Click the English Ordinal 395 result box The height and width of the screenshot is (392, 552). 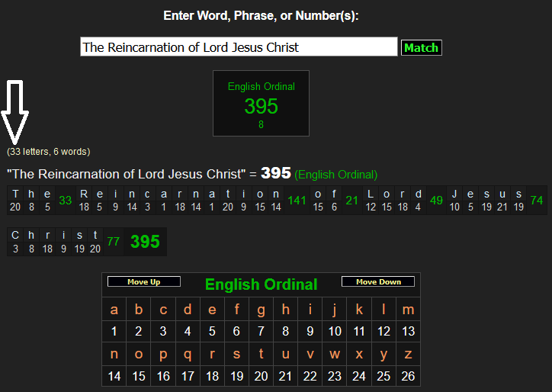[x=261, y=104]
